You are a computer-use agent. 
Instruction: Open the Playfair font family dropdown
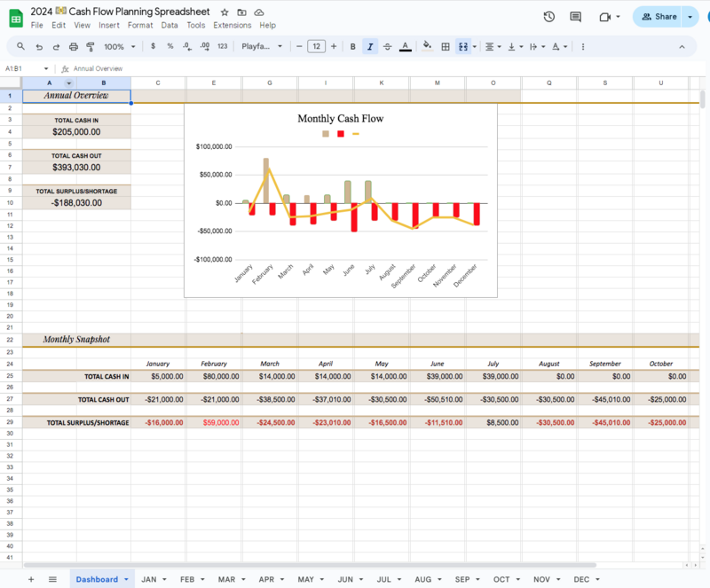pyautogui.click(x=262, y=46)
